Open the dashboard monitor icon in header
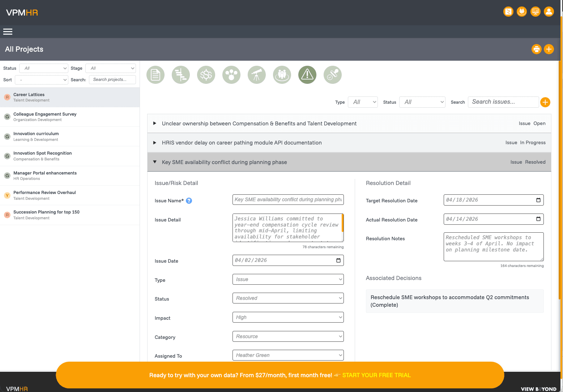Image resolution: width=563 pixels, height=392 pixels. tap(535, 12)
